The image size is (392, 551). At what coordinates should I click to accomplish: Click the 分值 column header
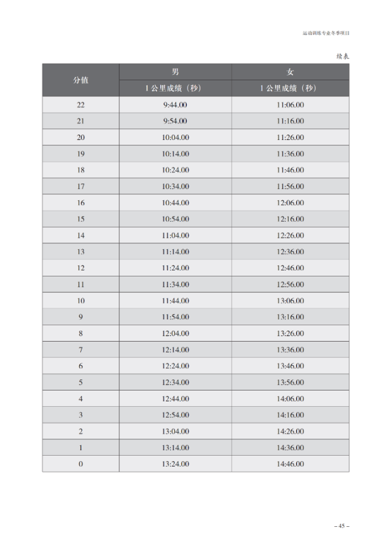(x=81, y=80)
